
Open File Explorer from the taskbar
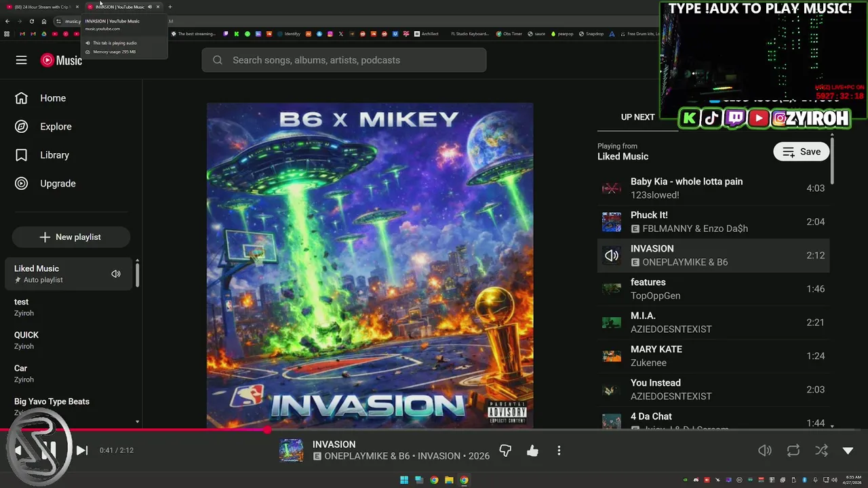point(449,481)
